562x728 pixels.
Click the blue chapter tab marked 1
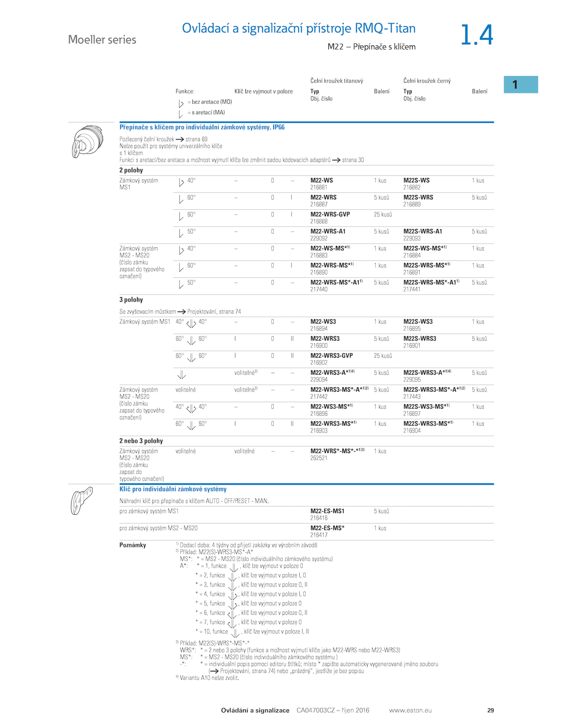coord(521,84)
